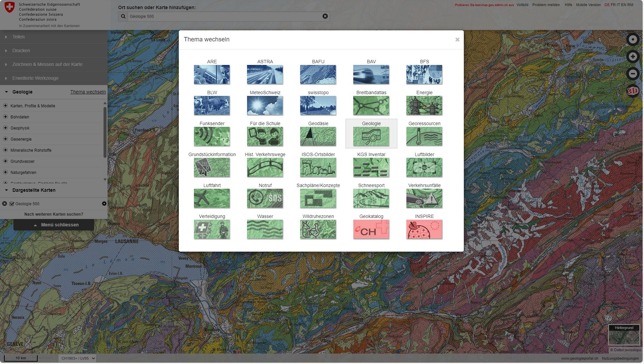Screen dimensions: 644x364
Task: Select the Geodäsie theme icon
Action: click(318, 136)
